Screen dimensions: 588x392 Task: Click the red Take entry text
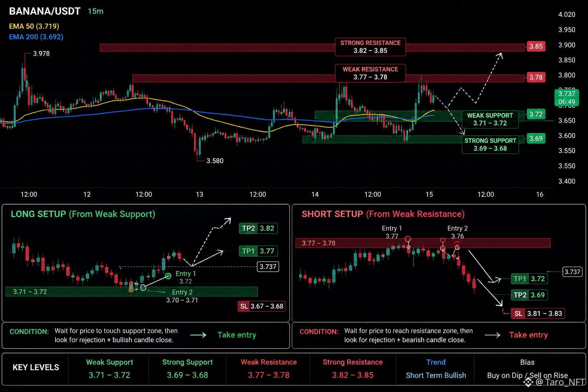click(x=528, y=335)
